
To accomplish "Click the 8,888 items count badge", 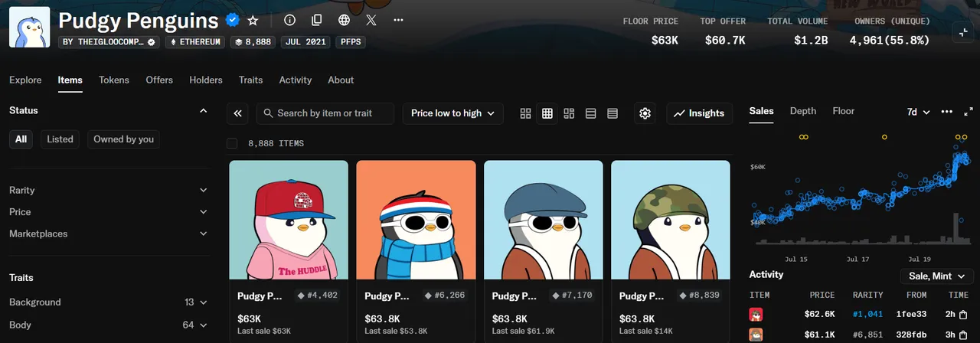I will (253, 41).
